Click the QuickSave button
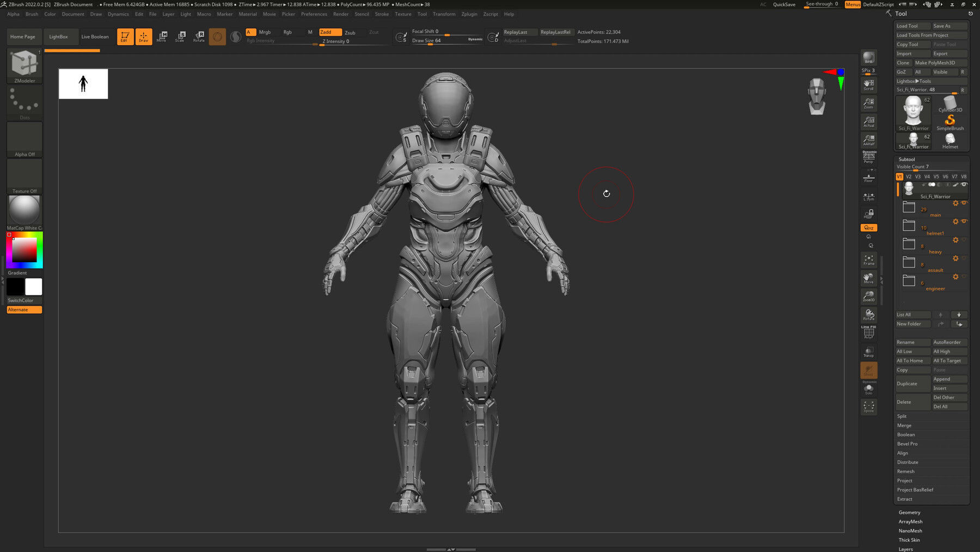The width and height of the screenshot is (980, 552). (x=784, y=4)
